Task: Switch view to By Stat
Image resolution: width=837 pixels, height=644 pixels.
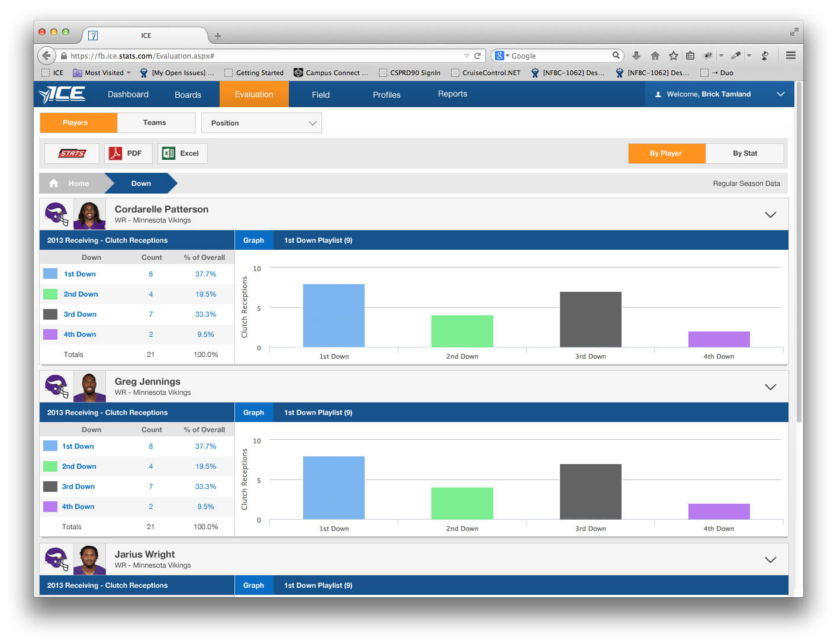Action: [745, 153]
